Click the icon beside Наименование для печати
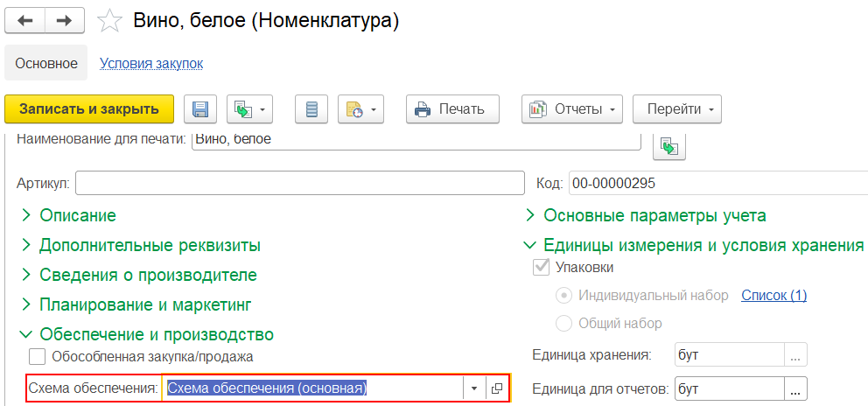Viewport: 868px width, 406px height. coord(669,146)
